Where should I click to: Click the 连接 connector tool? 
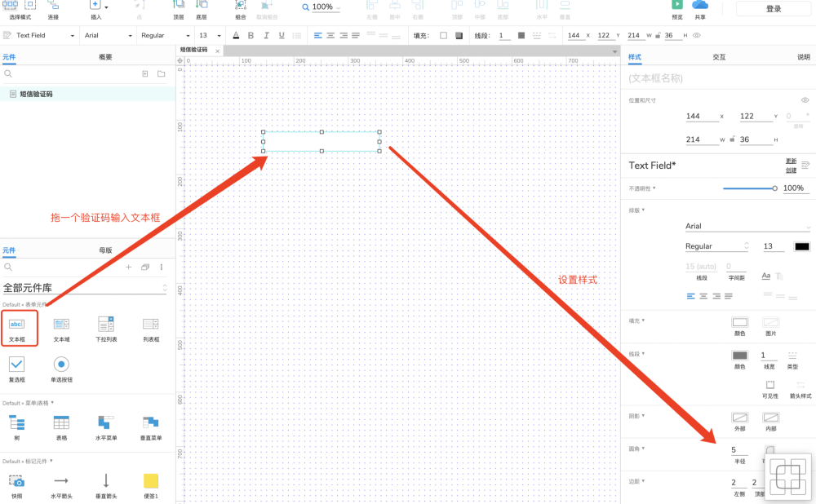(x=53, y=9)
